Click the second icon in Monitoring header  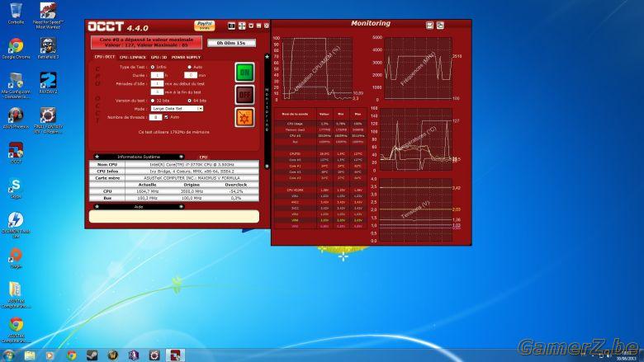point(440,26)
